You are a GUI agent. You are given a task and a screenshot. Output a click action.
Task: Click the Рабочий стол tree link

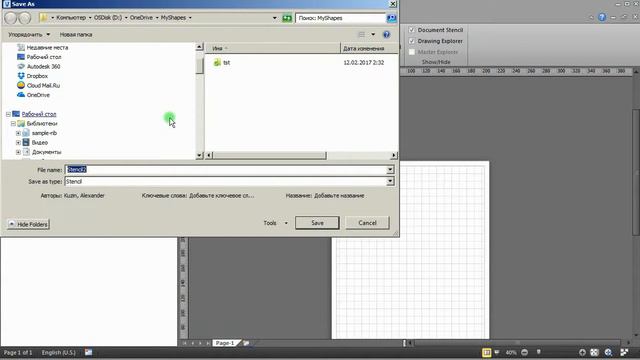pyautogui.click(x=39, y=114)
